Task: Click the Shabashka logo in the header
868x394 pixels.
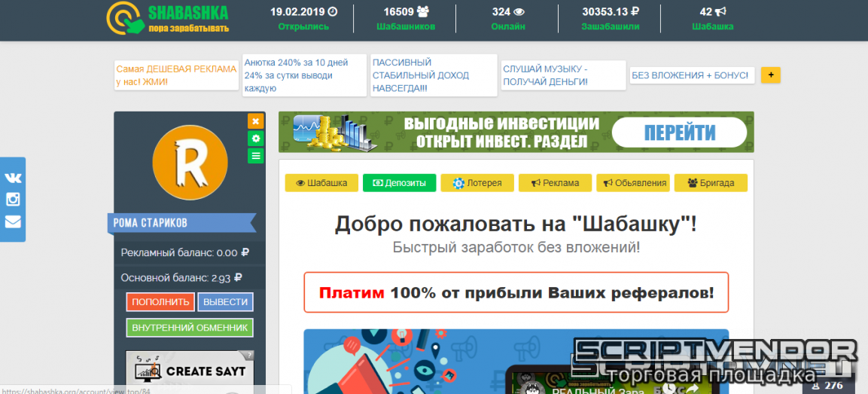Action: [x=167, y=20]
